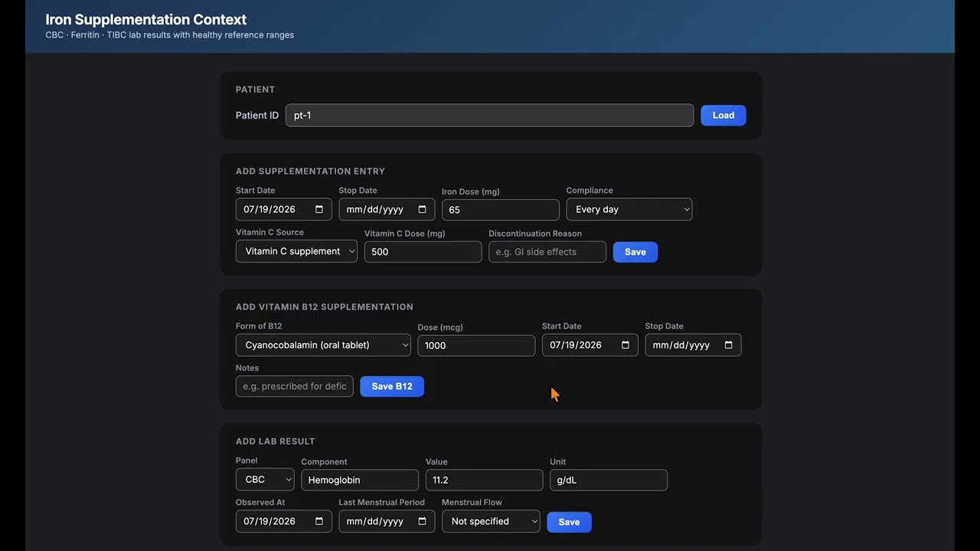980x551 pixels.
Task: Click the Iron Supplementation Context title
Action: point(146,20)
